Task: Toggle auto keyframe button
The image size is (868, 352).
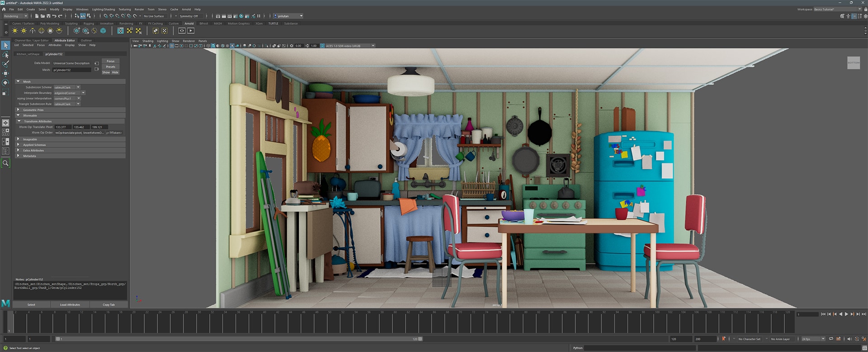Action: 723,339
